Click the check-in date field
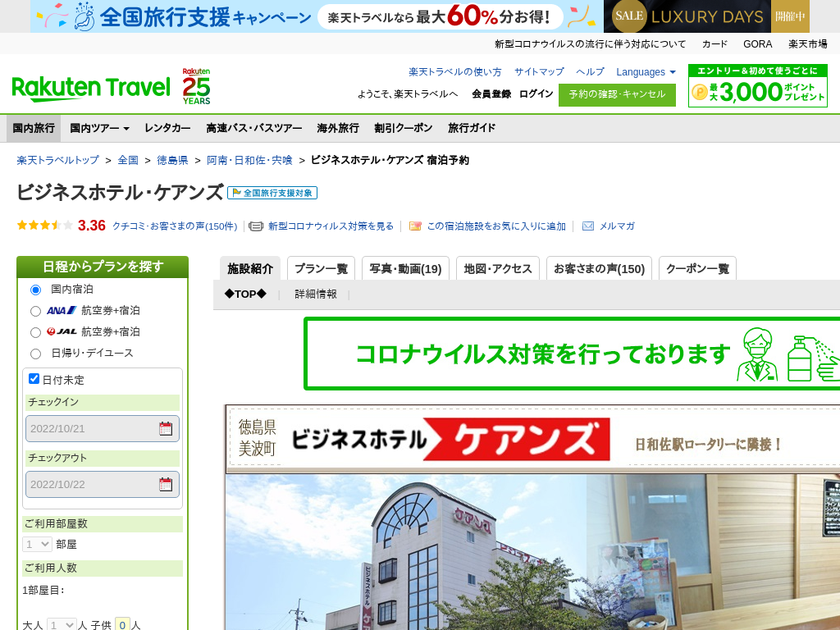Screen dimensions: 840x630 (103, 428)
